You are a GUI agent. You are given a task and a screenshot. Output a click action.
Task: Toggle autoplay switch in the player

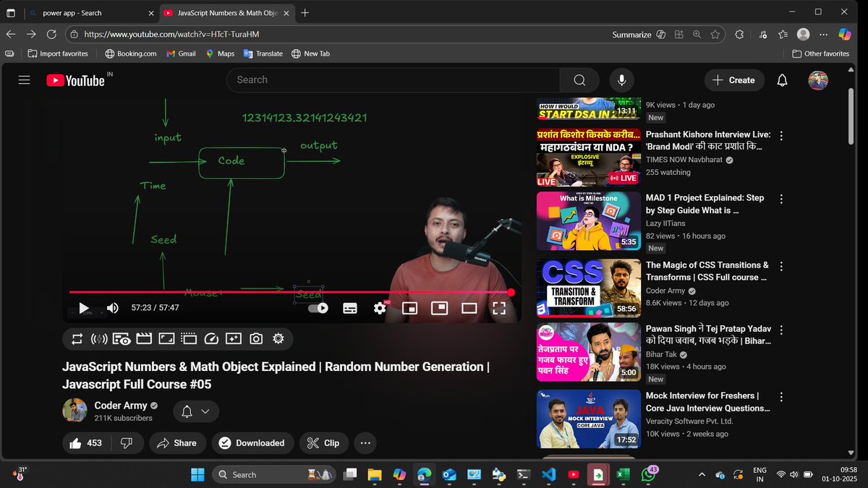pos(318,308)
